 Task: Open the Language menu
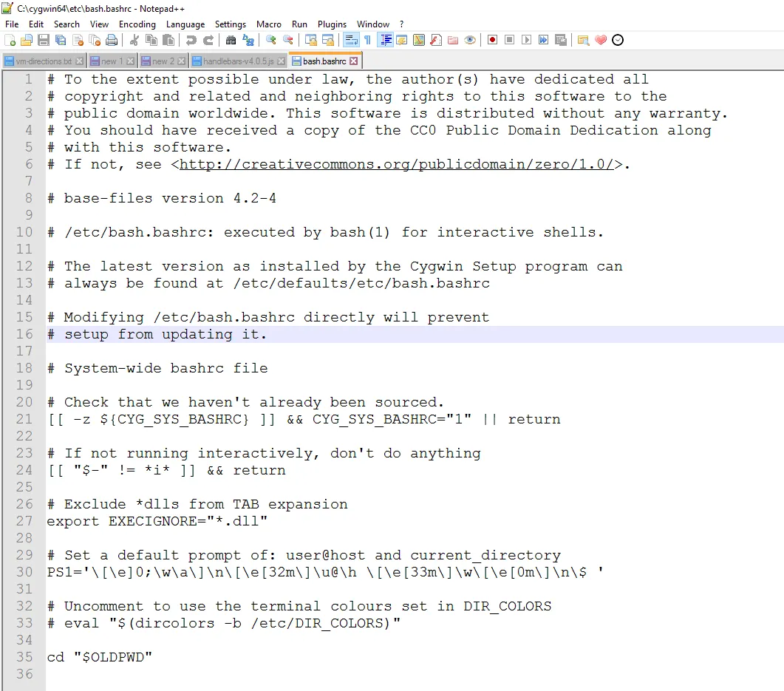185,24
